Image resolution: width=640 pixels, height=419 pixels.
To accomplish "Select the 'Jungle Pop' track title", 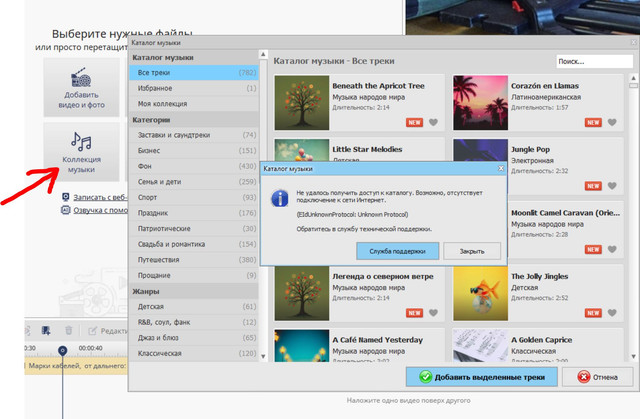I will (x=530, y=149).
